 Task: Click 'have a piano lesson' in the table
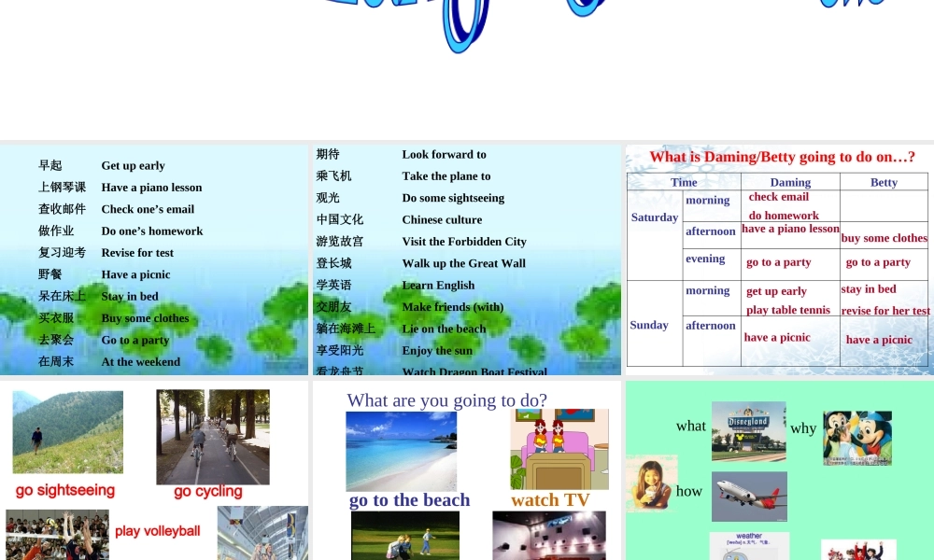(x=790, y=229)
